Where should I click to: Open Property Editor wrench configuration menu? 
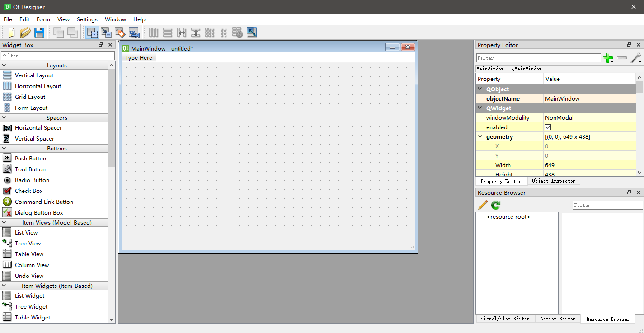[x=636, y=58]
